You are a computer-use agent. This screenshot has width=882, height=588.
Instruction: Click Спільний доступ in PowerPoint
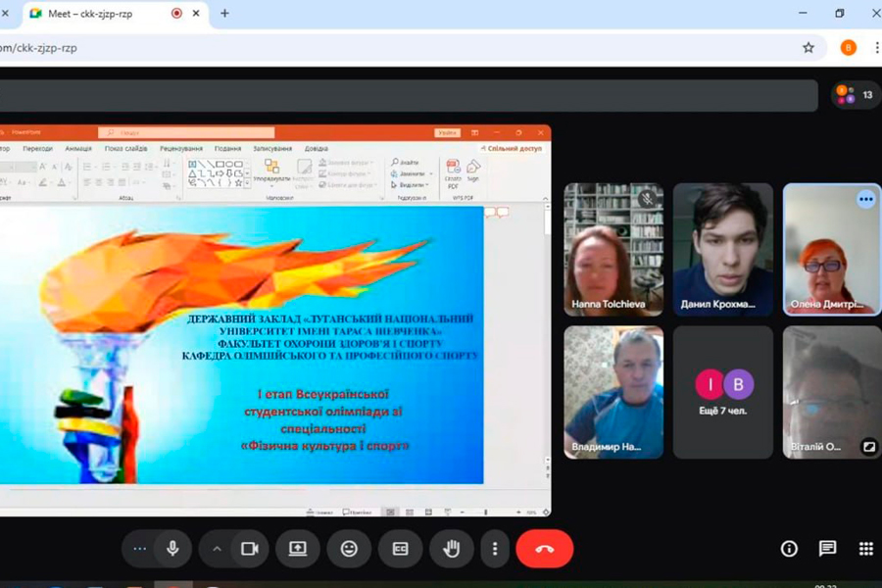click(x=512, y=149)
